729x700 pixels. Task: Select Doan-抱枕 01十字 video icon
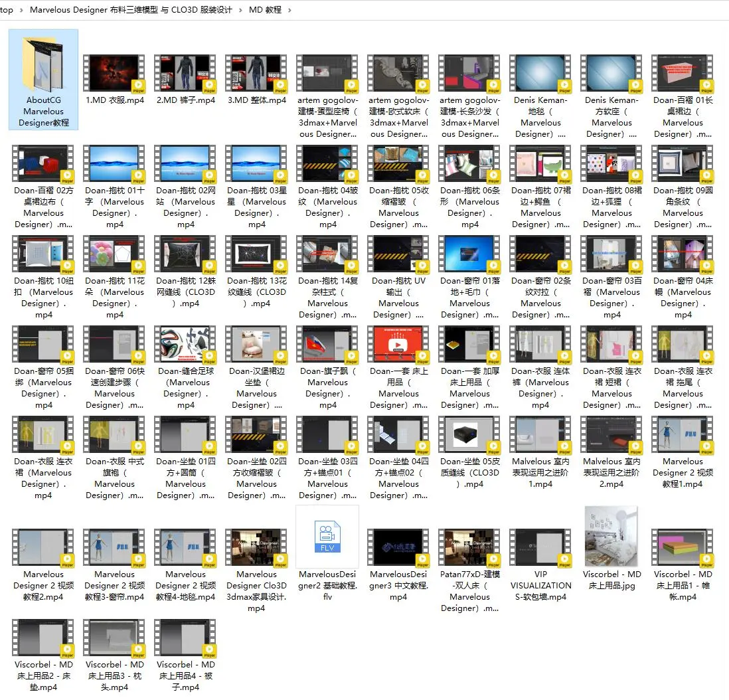[x=114, y=163]
